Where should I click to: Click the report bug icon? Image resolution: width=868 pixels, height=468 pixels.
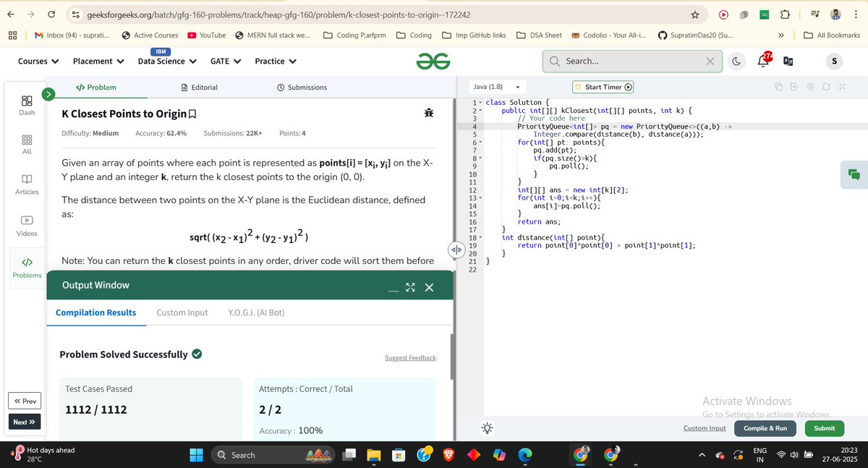429,113
